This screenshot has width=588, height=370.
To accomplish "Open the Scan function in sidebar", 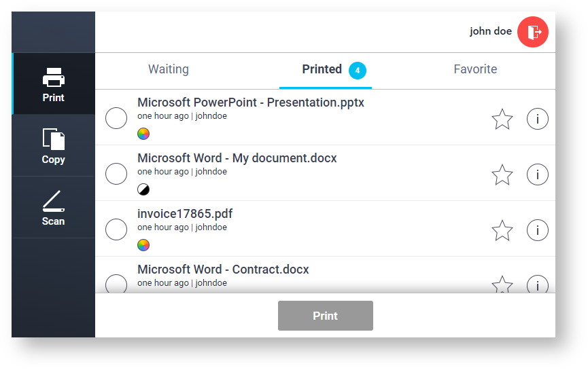I will [53, 207].
